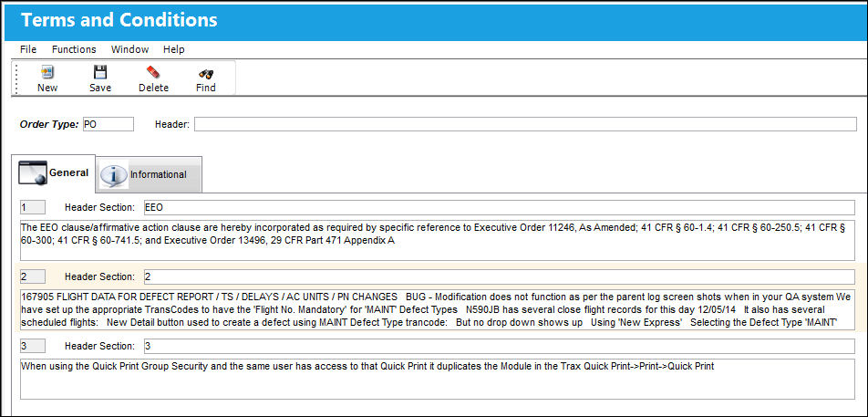Click the Flight Data defect report text area
Viewport: 868px width, 417px height.
tap(438, 309)
